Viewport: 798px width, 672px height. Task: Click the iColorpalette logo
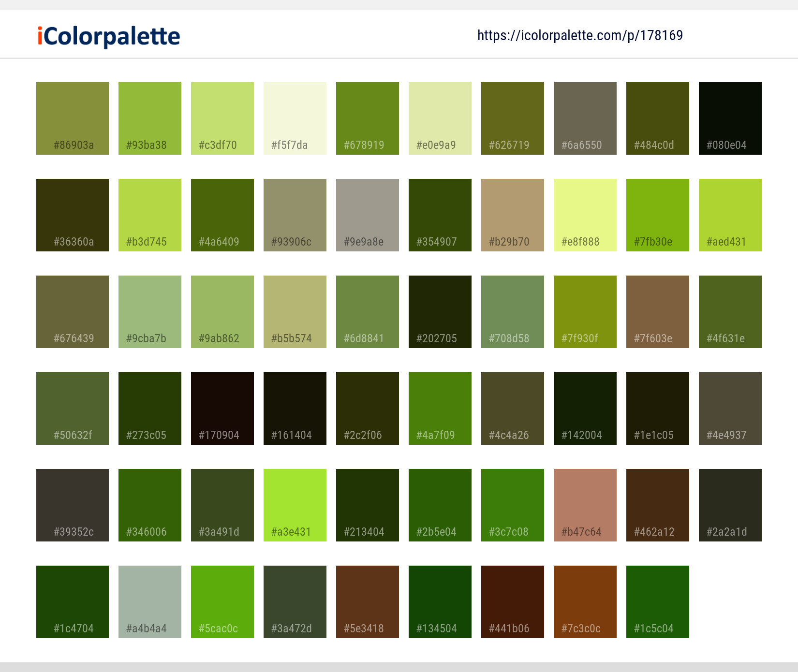(109, 36)
